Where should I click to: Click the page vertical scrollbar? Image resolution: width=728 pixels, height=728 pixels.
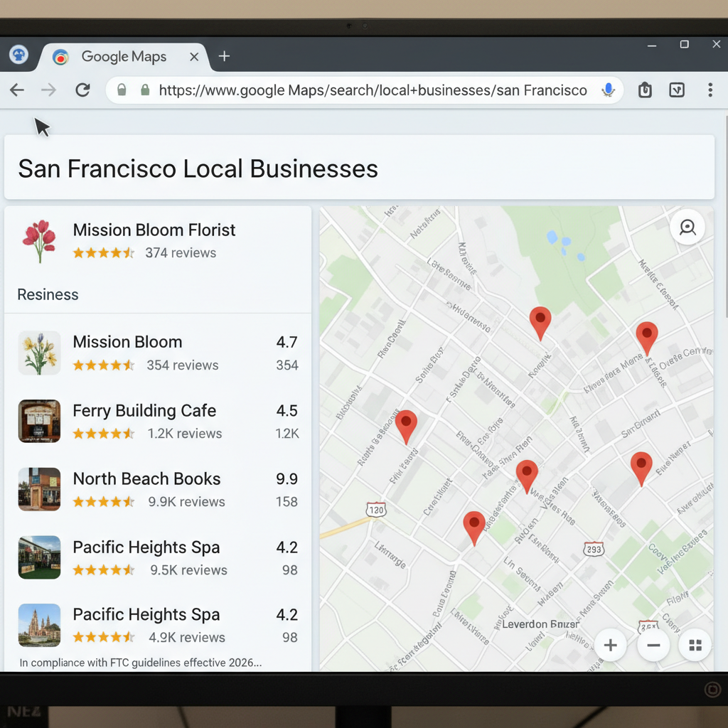pyautogui.click(x=725, y=216)
